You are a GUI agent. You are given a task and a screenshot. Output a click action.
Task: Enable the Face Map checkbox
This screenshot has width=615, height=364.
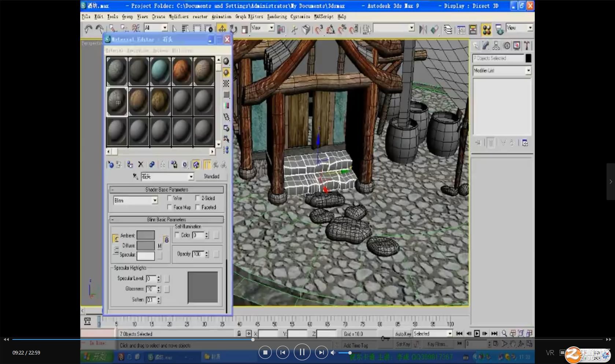[170, 207]
